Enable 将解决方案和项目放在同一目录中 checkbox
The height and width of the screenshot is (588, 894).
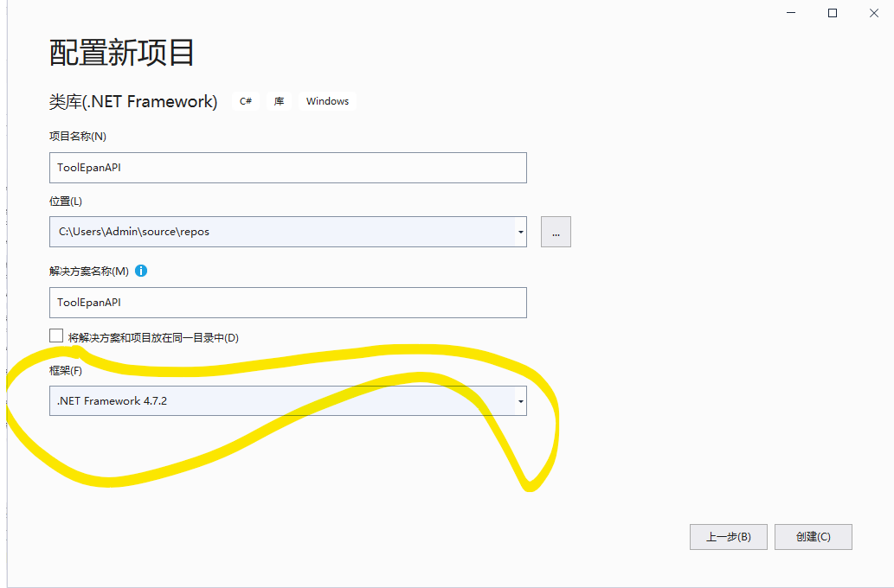coord(56,335)
